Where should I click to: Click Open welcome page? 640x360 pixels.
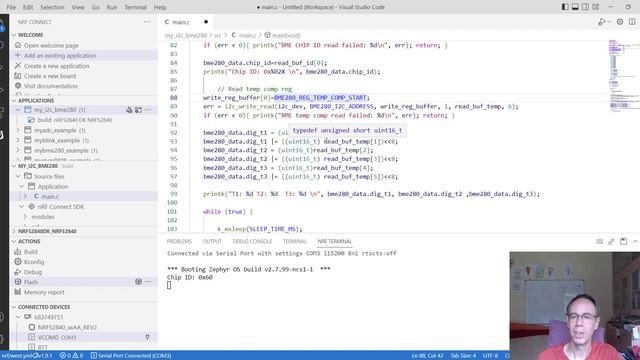[51, 45]
